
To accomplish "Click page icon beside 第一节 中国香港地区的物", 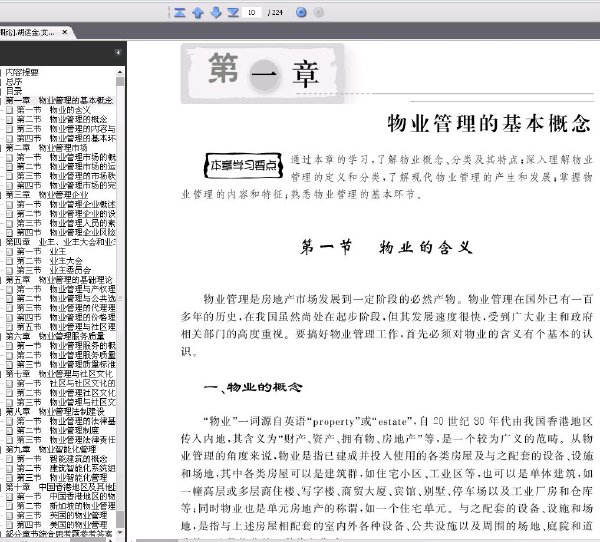I will 10,496.
